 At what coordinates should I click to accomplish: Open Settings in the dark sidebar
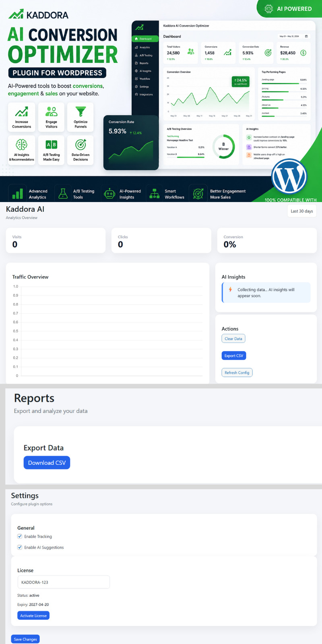point(144,87)
